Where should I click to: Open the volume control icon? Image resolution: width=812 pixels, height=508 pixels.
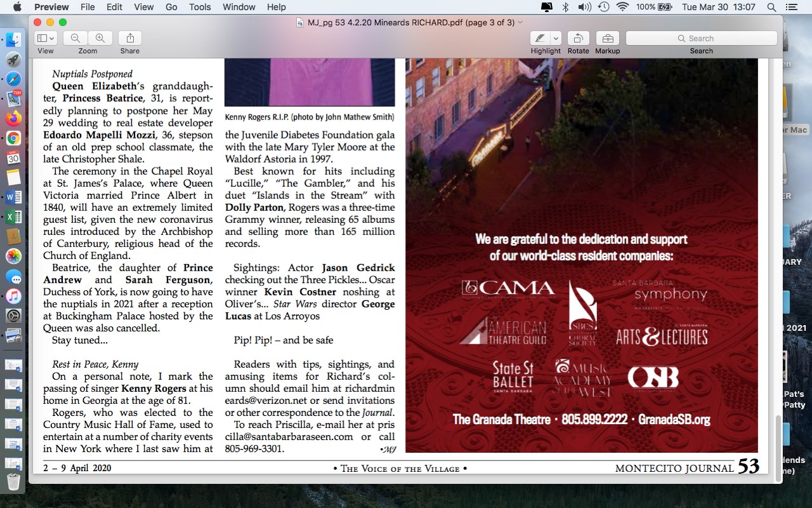coord(584,7)
